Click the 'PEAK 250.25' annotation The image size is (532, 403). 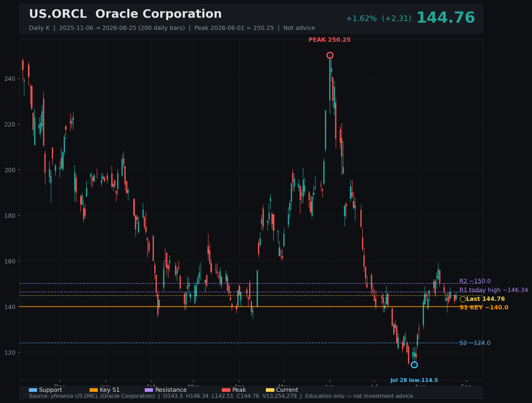[330, 40]
